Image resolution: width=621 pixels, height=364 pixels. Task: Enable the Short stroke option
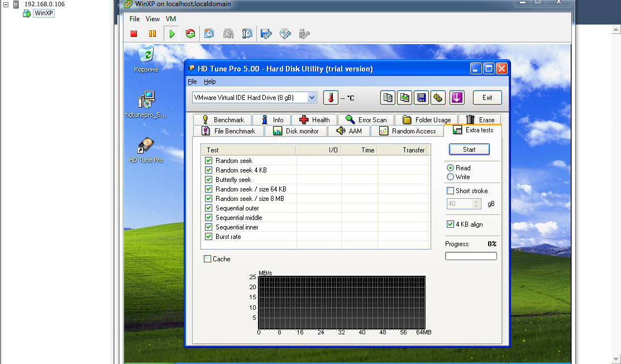[450, 191]
